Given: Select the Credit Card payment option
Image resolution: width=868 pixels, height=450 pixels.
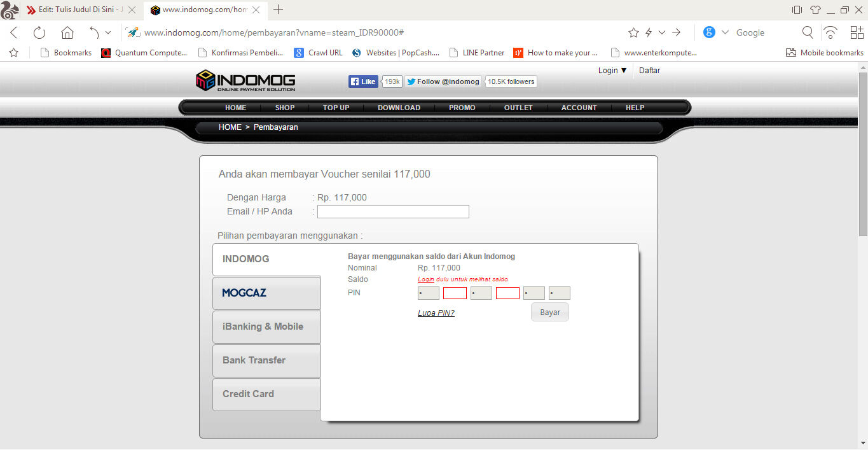Looking at the screenshot, I should [266, 394].
